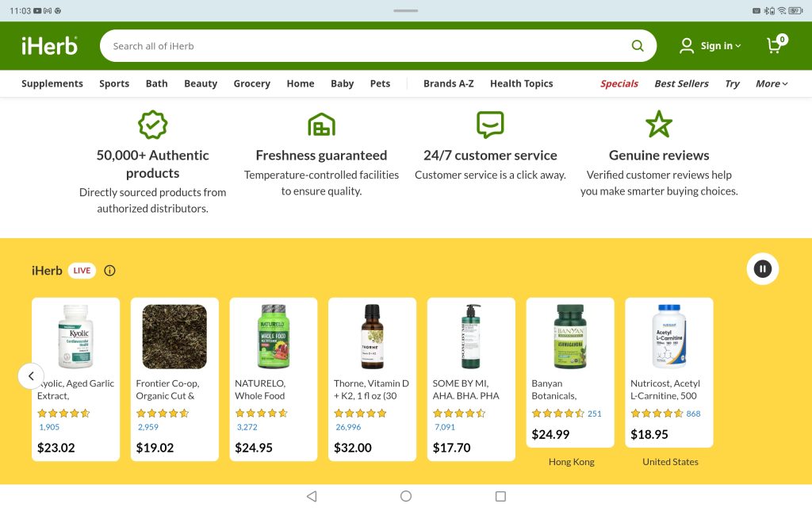This screenshot has height=508, width=812.
Task: Click the Genuine reviews star icon
Action: tap(659, 125)
